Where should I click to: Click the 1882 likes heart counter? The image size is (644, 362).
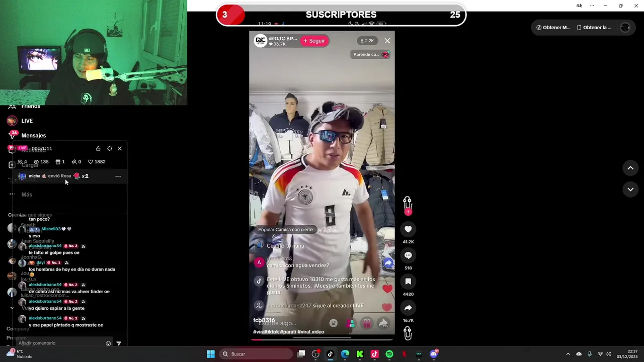[x=97, y=162]
